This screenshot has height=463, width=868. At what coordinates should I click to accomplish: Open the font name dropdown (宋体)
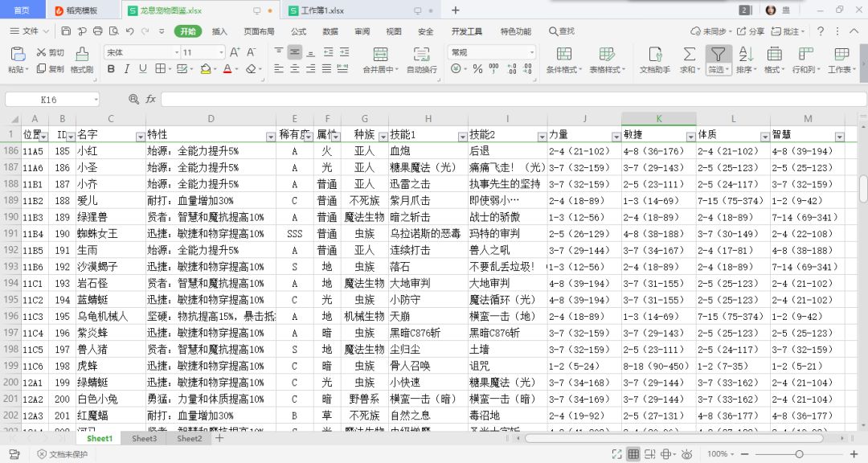point(177,52)
